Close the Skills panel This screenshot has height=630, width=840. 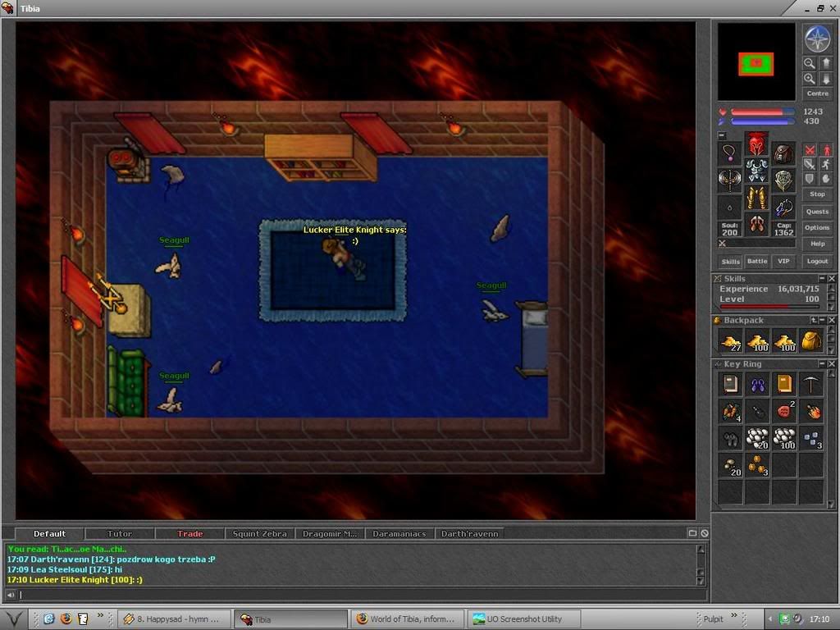point(832,279)
